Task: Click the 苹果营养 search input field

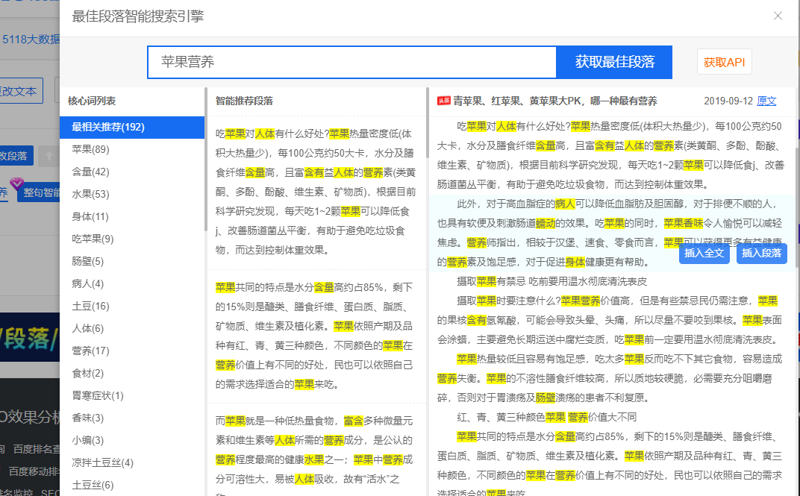Action: point(352,62)
